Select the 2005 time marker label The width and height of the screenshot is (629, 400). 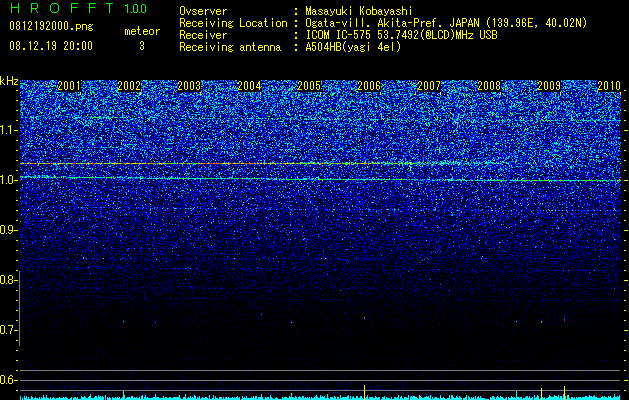coord(309,86)
